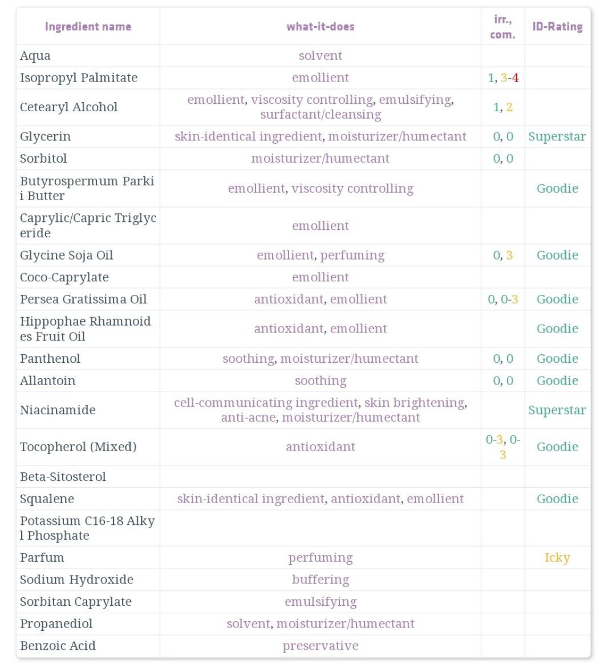This screenshot has width=616, height=672.
Task: Click 'perfuming' in the Parfum row
Action: tap(321, 557)
